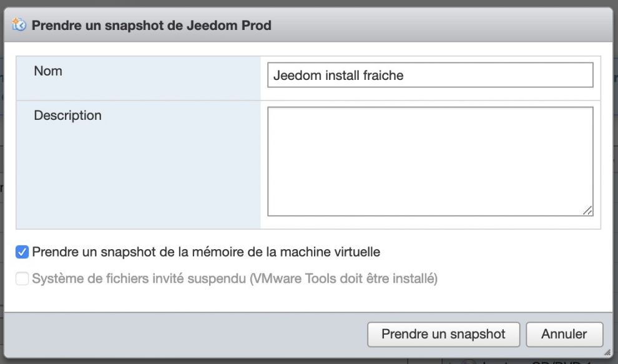
Task: Tick the suspended guest file system checkbox
Action: pos(22,278)
